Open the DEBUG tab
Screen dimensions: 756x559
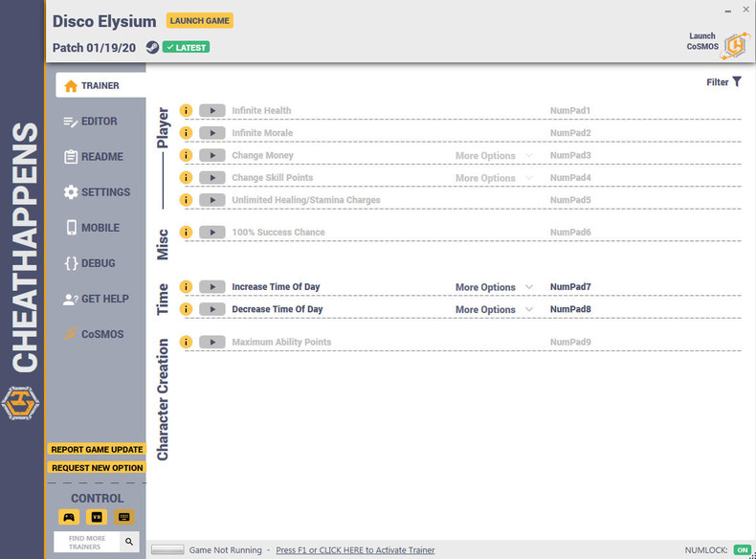(90, 263)
